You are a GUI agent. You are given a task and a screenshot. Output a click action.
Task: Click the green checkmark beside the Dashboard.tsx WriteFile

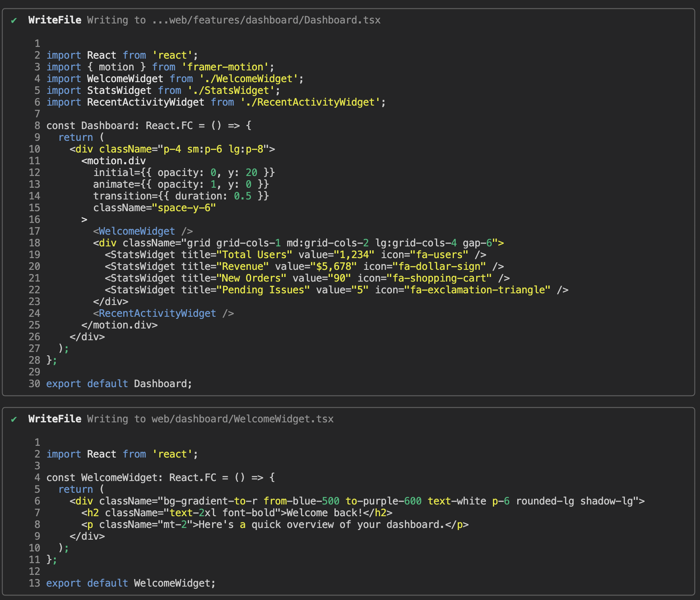[x=14, y=20]
